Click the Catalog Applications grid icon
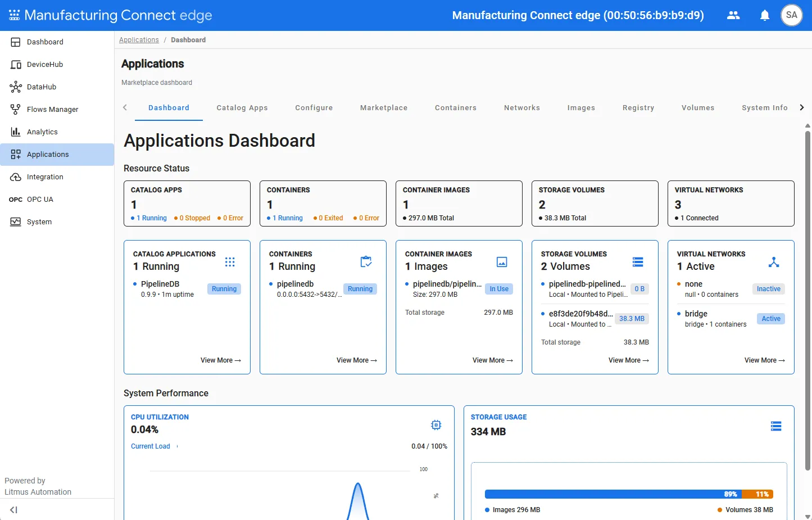The image size is (812, 520). pyautogui.click(x=230, y=262)
